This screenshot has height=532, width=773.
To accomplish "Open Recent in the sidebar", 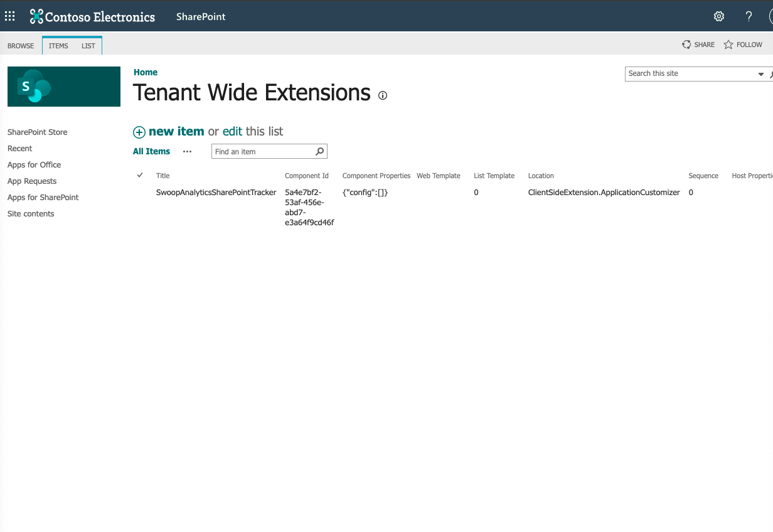I will pyautogui.click(x=20, y=148).
